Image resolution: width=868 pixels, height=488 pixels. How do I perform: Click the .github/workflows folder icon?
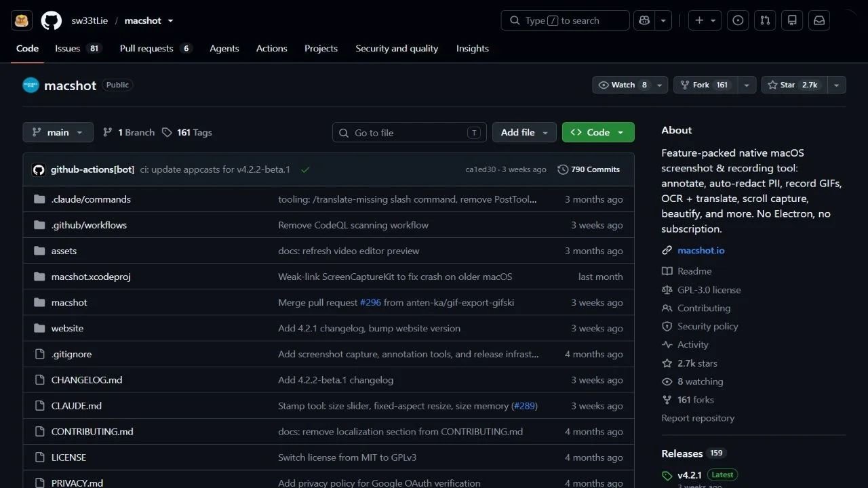pyautogui.click(x=39, y=225)
